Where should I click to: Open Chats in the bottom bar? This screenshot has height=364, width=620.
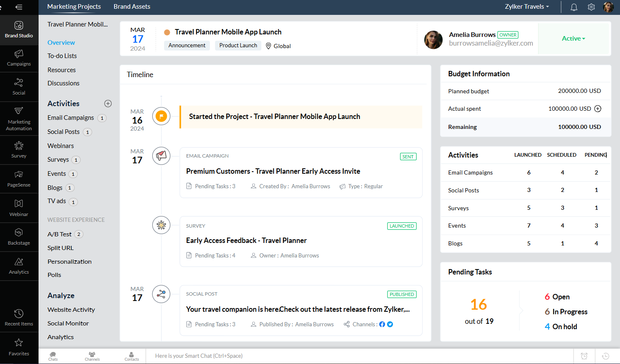click(53, 356)
